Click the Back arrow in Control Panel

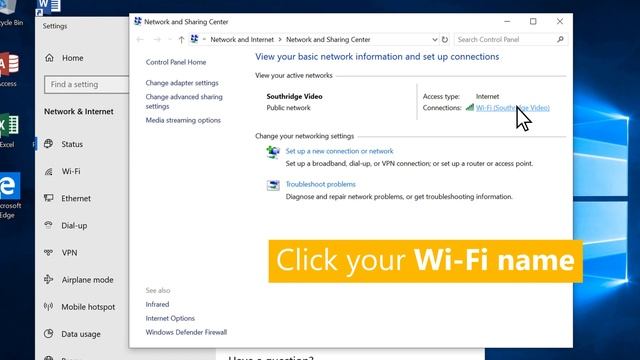140,40
